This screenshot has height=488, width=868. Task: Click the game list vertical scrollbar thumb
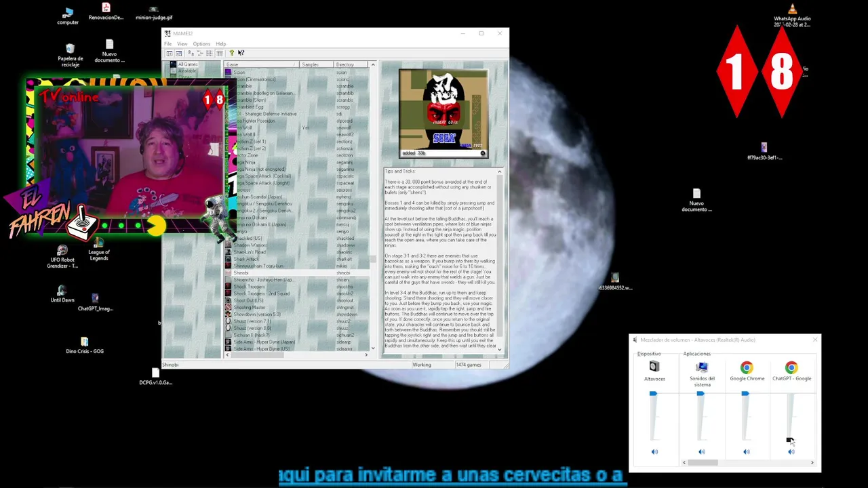[373, 260]
